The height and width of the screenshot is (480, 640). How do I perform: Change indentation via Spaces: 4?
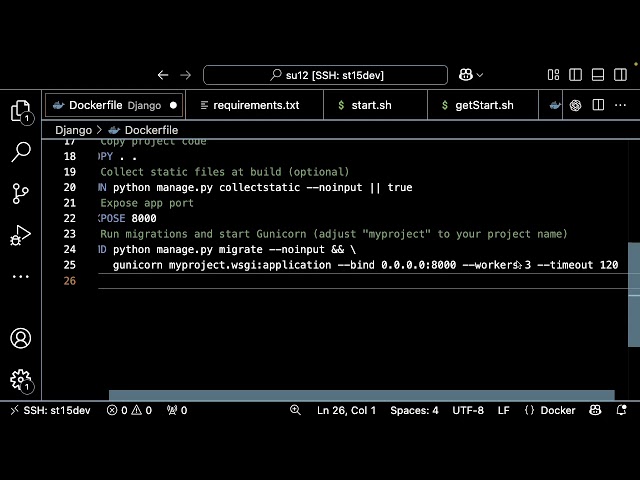click(x=414, y=410)
